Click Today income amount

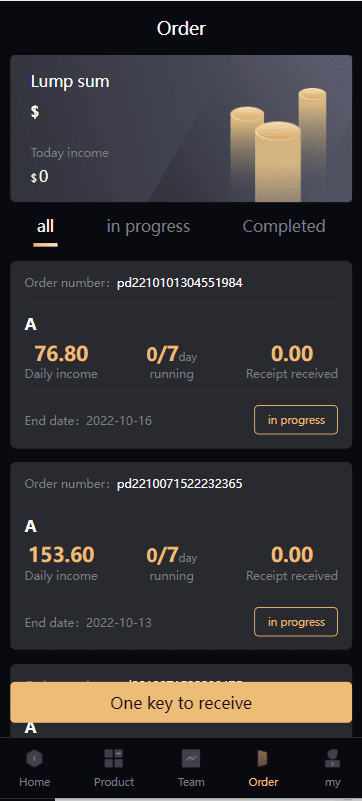point(40,177)
